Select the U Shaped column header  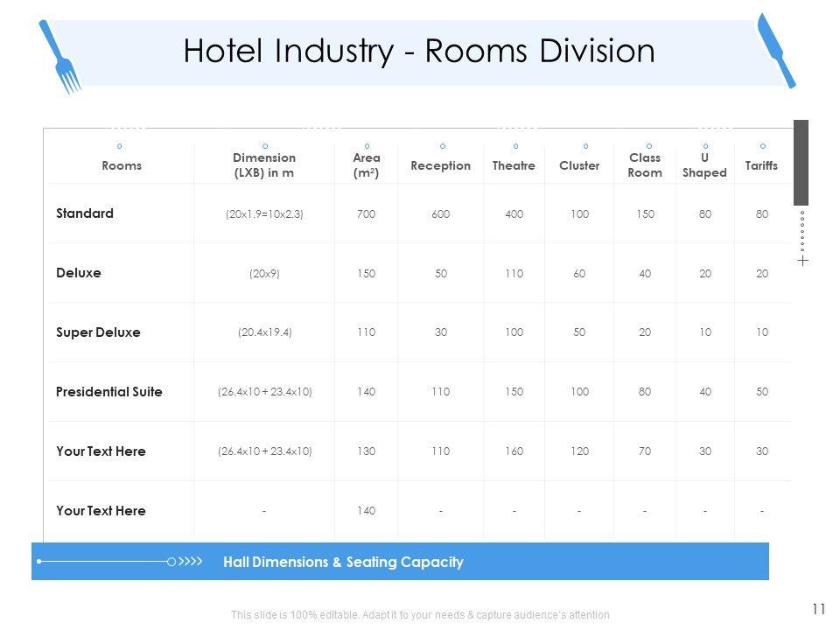click(704, 165)
